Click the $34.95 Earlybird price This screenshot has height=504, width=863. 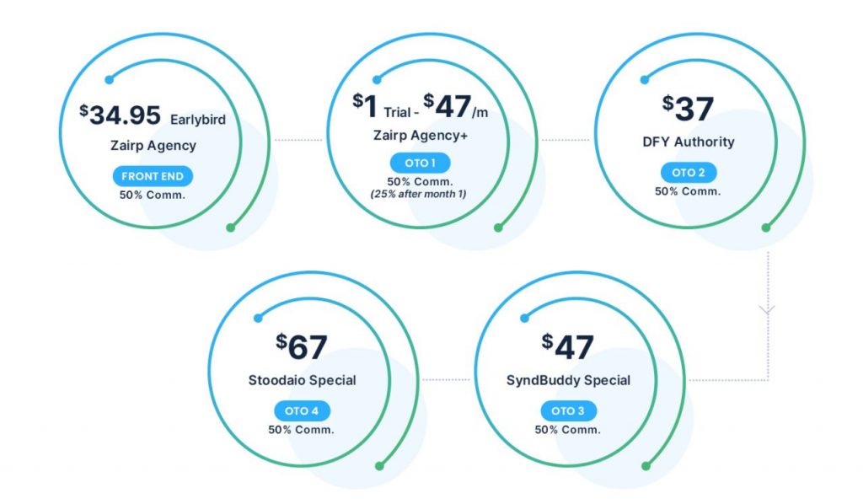click(153, 115)
